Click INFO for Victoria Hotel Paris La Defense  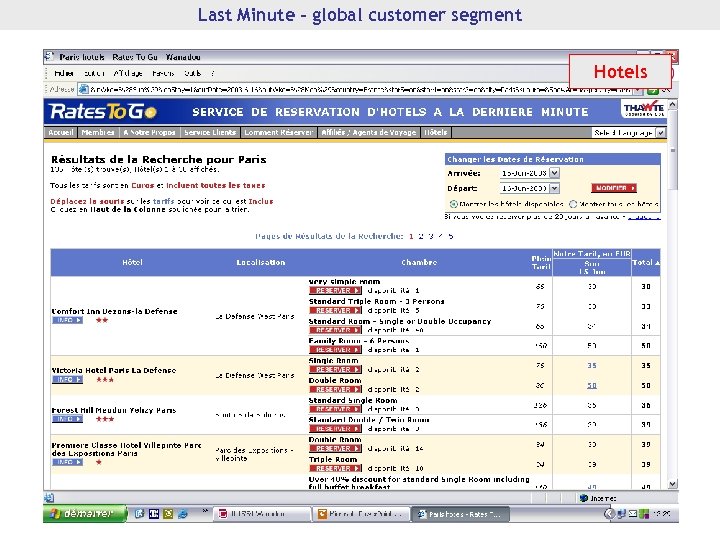click(68, 379)
